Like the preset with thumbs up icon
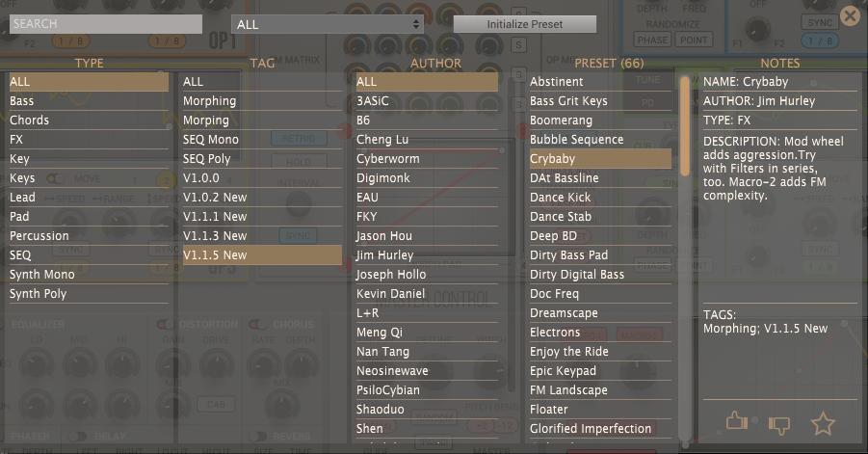Screen dimensions: 868x454 [x=737, y=421]
